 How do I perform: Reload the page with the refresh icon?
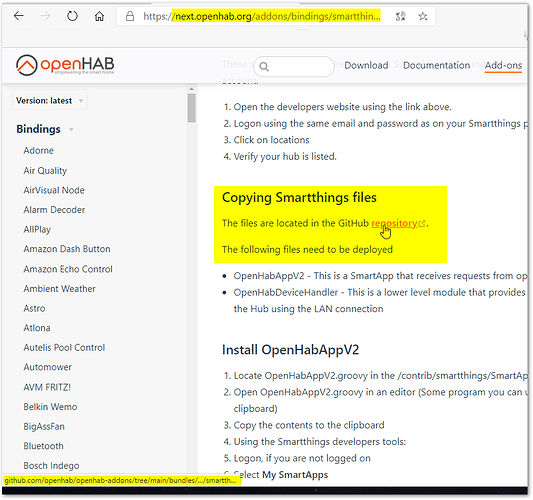click(x=72, y=16)
